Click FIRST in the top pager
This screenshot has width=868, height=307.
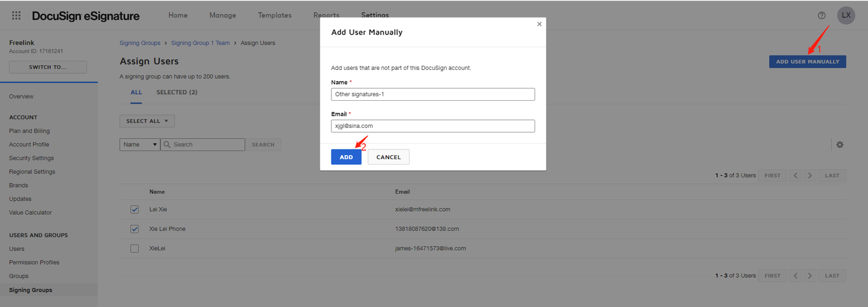772,176
